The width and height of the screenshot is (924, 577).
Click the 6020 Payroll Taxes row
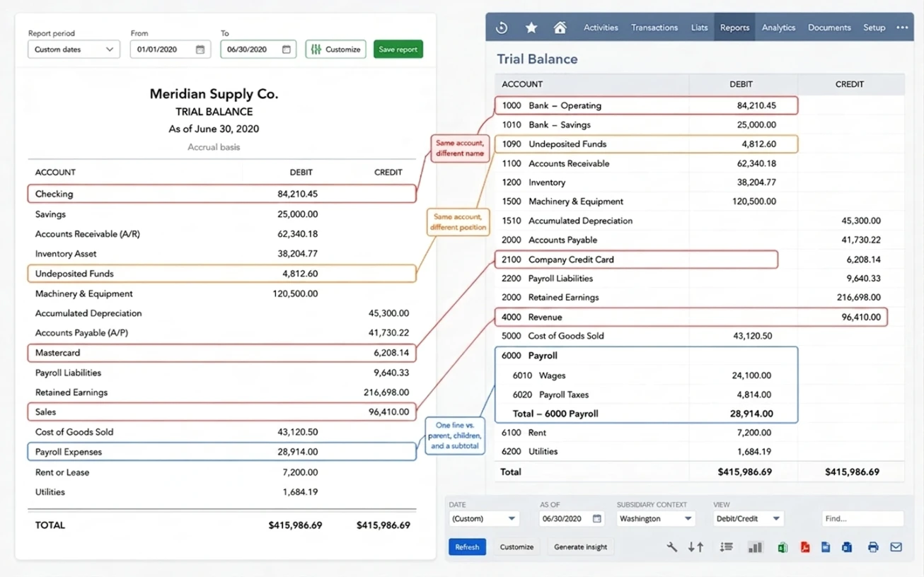pos(646,395)
